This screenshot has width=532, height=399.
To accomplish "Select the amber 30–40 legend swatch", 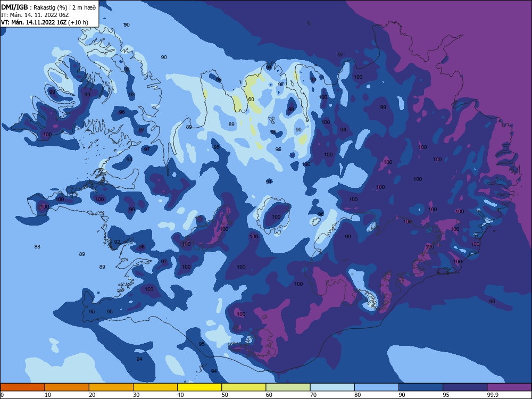I will pos(155,387).
